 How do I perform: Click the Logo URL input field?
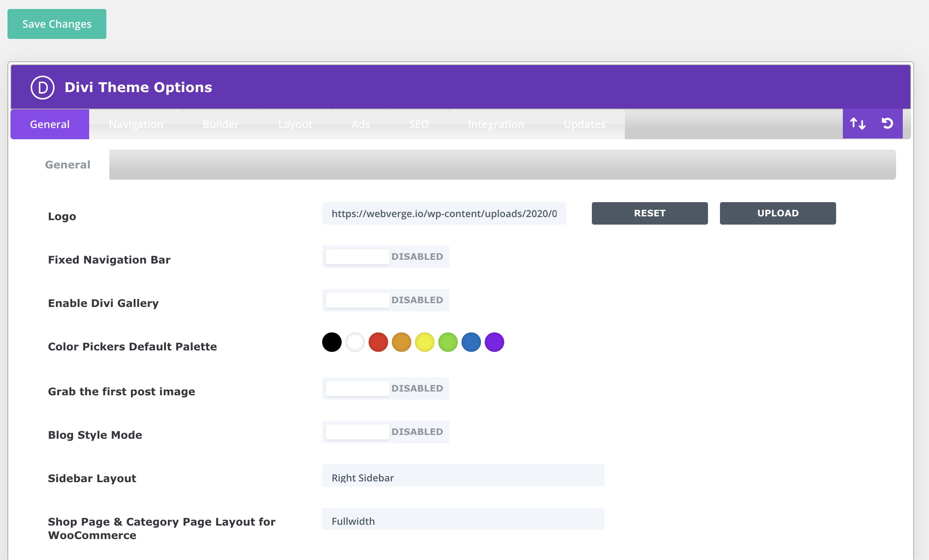[x=444, y=213]
